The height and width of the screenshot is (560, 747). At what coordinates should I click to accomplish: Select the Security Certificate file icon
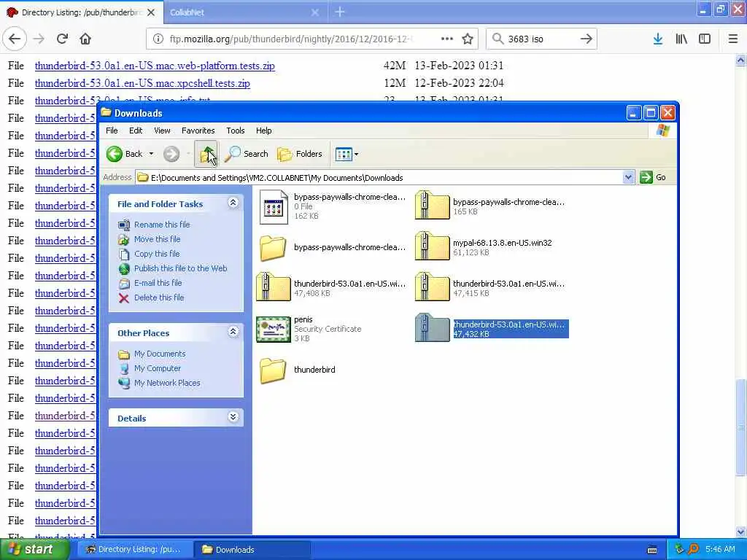click(274, 329)
